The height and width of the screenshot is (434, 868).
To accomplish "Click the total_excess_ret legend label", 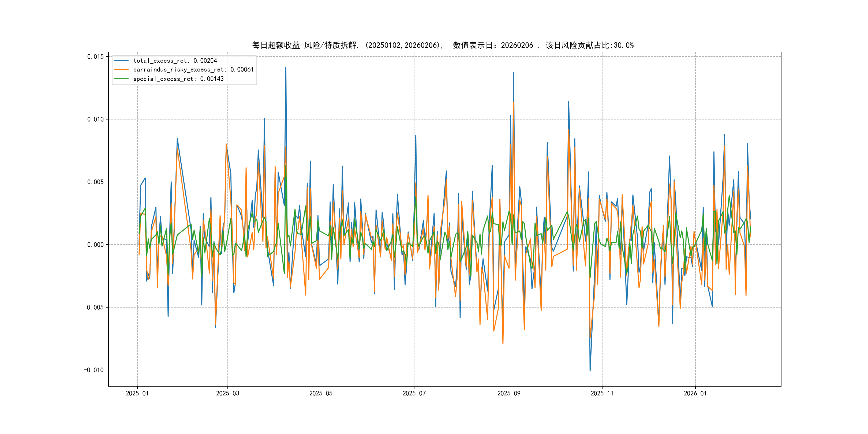I will click(x=175, y=61).
